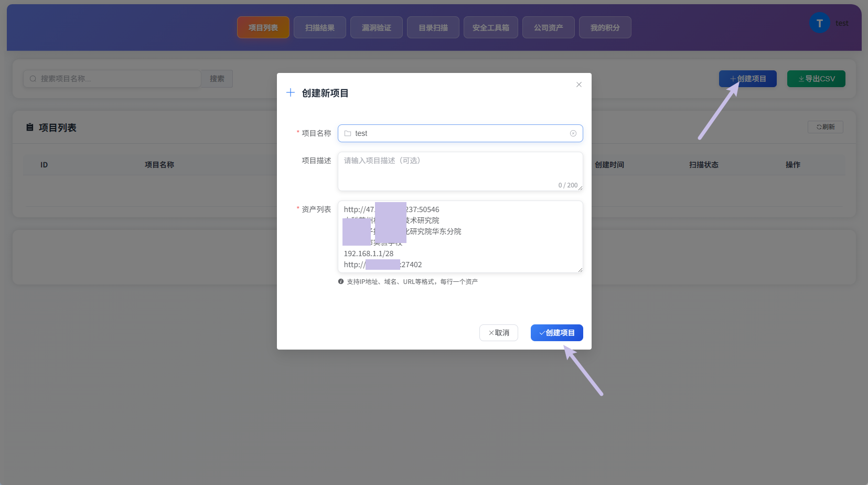Click the user avatar T icon
Screen dimensions: 868x485
(x=820, y=23)
